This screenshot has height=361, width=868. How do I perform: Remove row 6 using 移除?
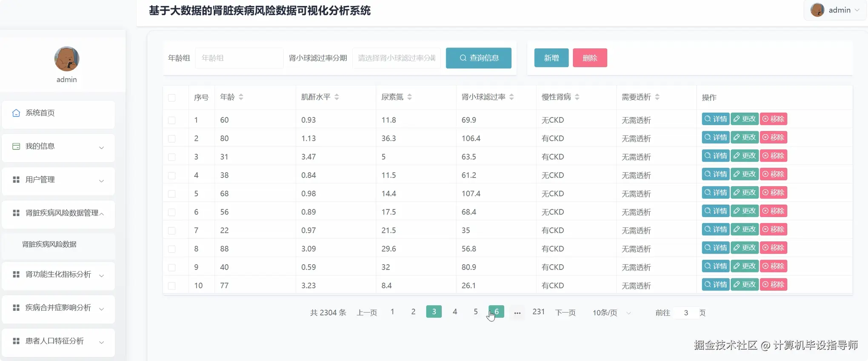click(x=774, y=211)
